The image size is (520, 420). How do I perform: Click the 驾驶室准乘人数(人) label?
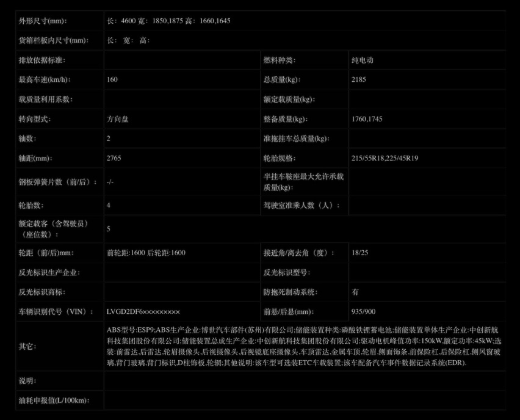click(x=302, y=205)
